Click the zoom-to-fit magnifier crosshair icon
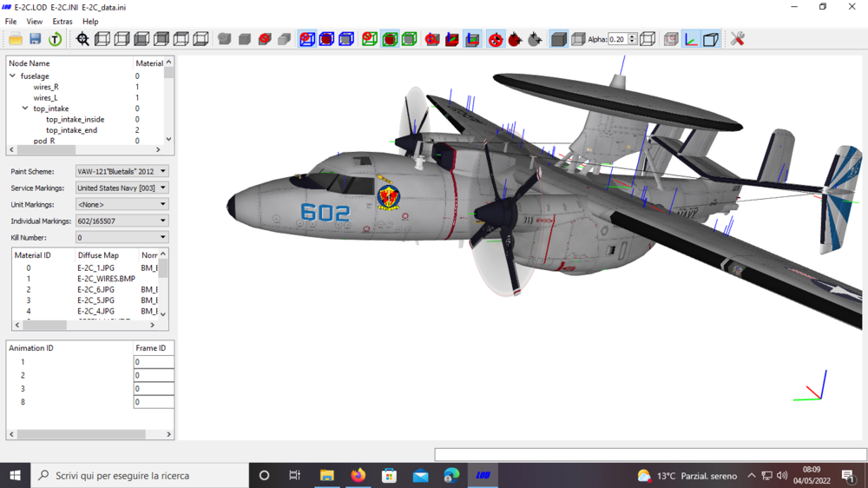868x488 pixels. 82,39
